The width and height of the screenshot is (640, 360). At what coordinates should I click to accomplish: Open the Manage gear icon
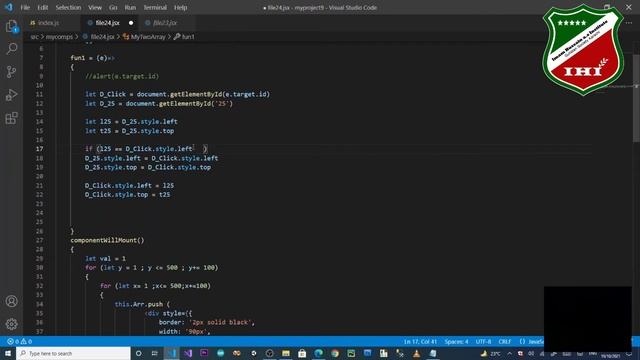click(x=11, y=324)
